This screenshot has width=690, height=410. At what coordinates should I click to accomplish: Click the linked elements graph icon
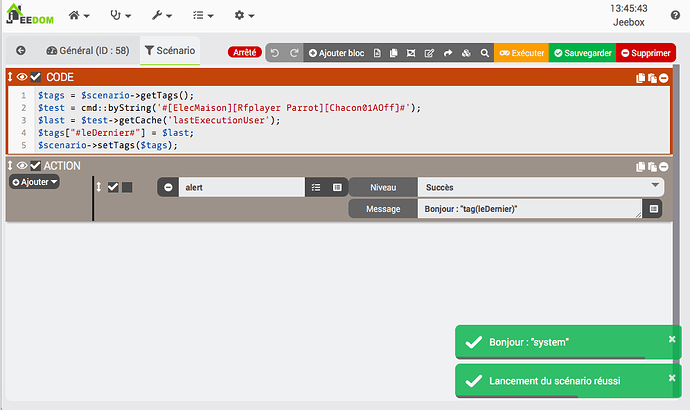[411, 53]
